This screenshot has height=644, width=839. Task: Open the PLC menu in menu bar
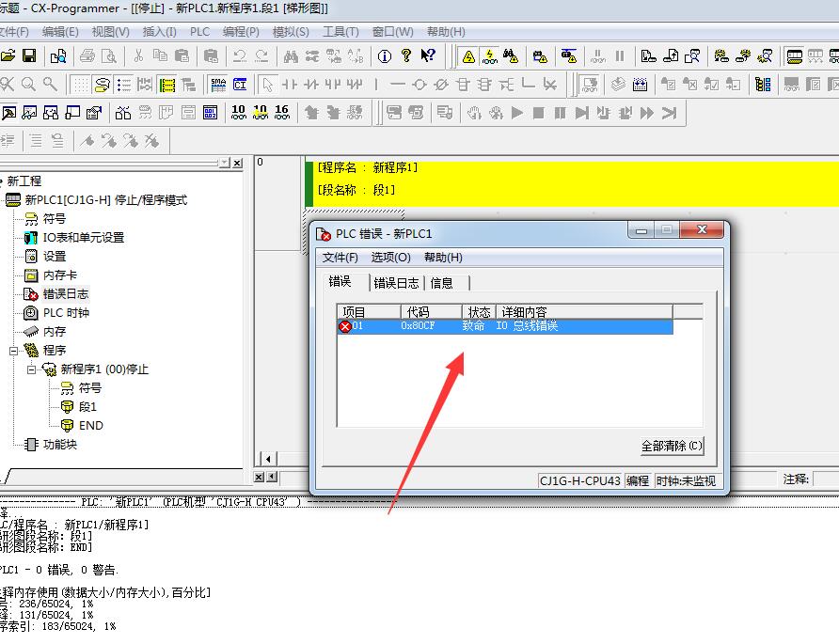pos(199,31)
